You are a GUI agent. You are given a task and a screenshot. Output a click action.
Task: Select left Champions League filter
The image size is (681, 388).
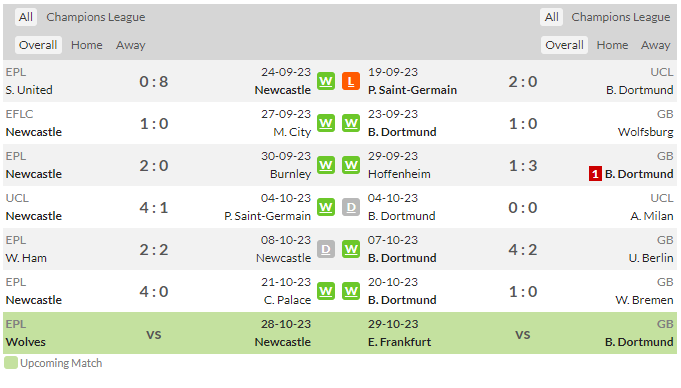[x=96, y=17]
